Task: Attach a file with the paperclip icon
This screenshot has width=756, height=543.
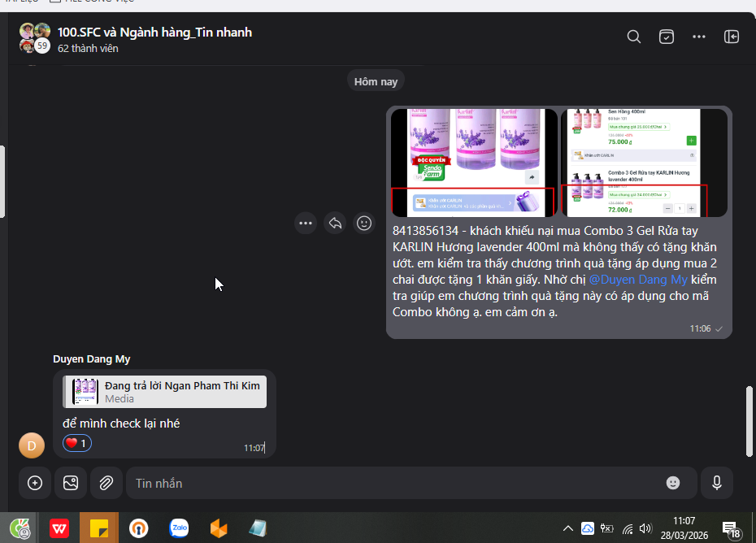Action: pos(106,483)
